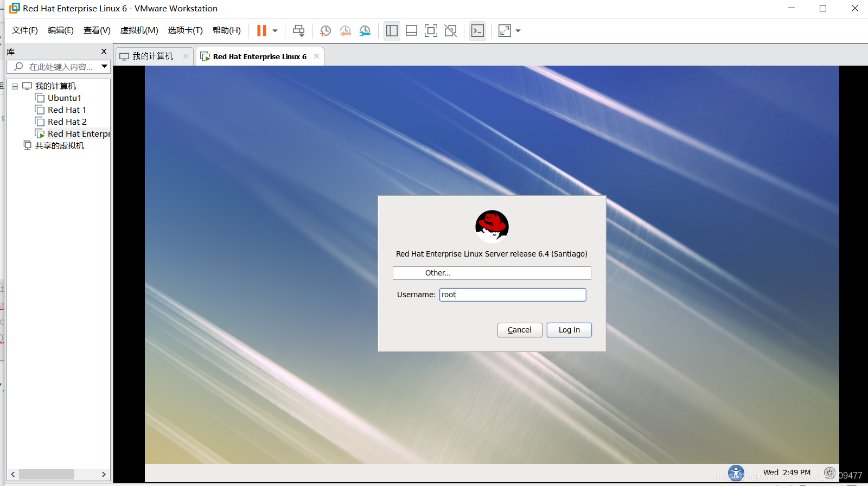The image size is (868, 486).
Task: Click the accessibility icon in guest panel
Action: point(736,472)
